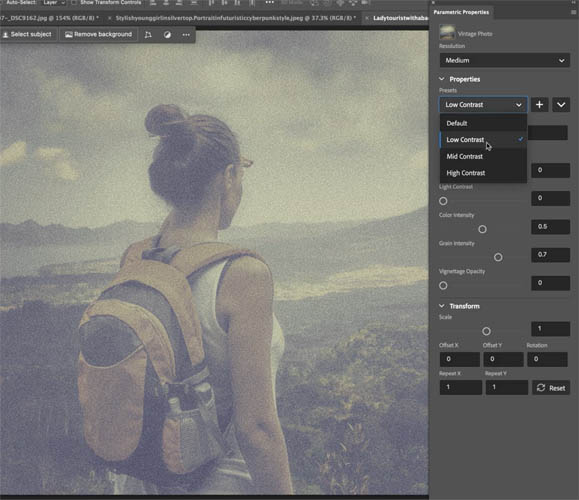Click the Color Intensity field showing 0.5
Image resolution: width=579 pixels, height=500 pixels.
pos(550,227)
